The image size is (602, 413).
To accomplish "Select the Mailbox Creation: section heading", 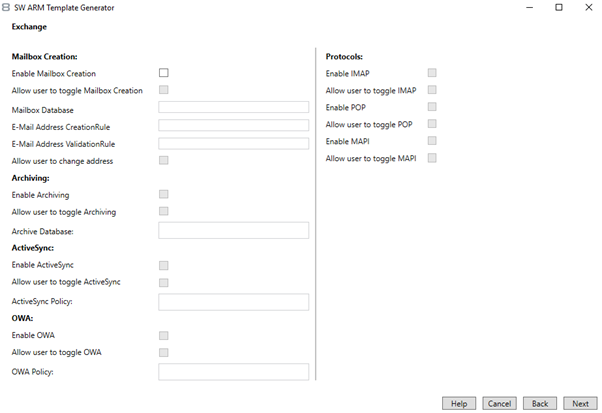I will point(45,56).
